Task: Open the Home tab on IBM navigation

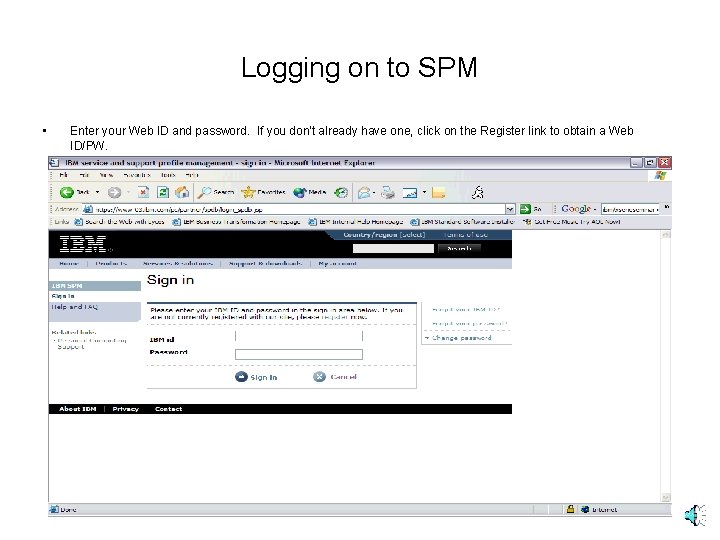Action: click(69, 264)
